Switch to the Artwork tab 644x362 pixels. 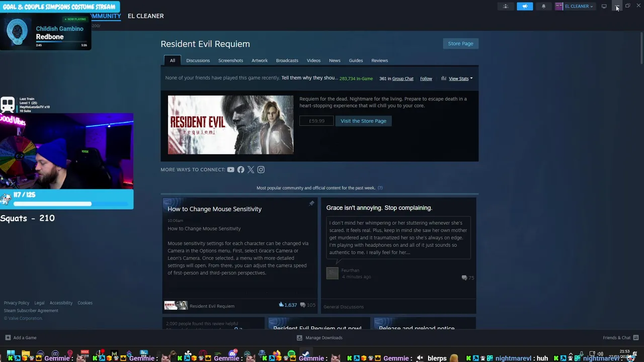click(x=260, y=60)
